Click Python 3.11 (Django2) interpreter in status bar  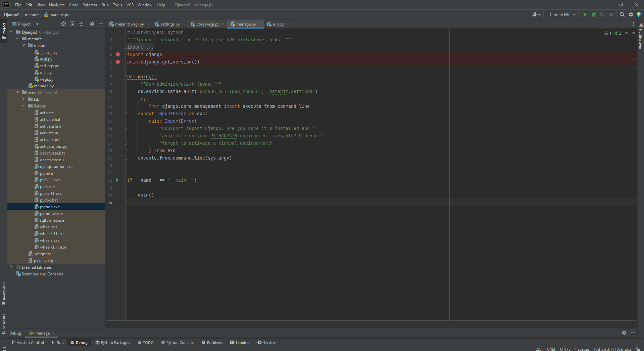[x=612, y=349]
